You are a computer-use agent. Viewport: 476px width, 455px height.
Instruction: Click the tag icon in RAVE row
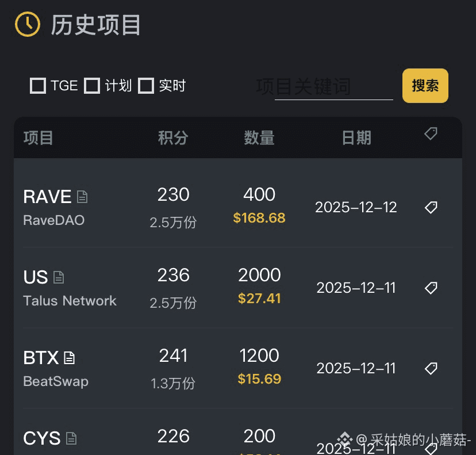tap(431, 208)
